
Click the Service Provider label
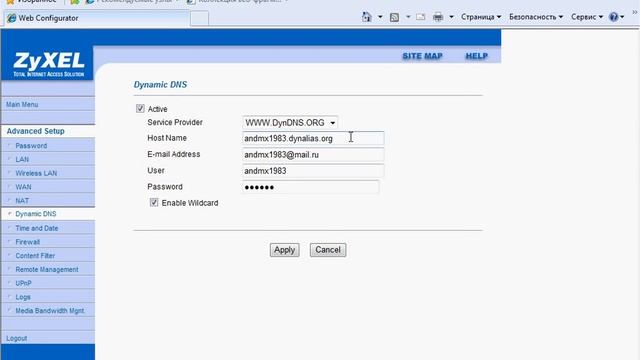(175, 122)
